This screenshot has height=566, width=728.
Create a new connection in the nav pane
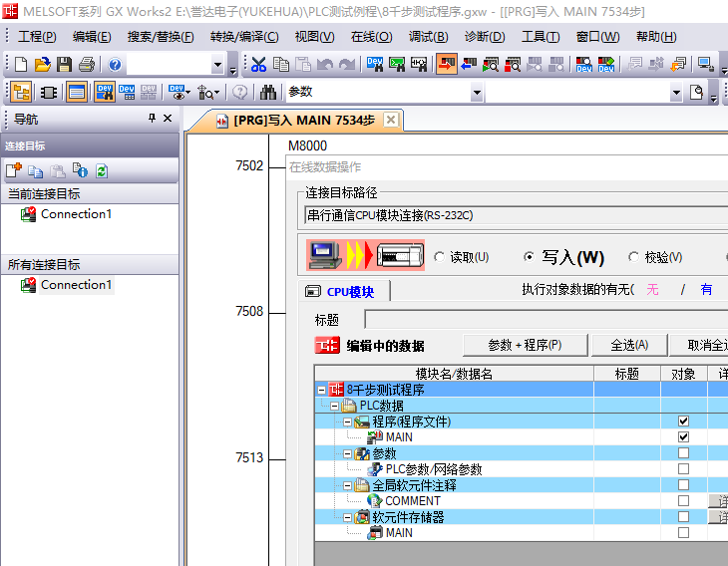click(14, 170)
